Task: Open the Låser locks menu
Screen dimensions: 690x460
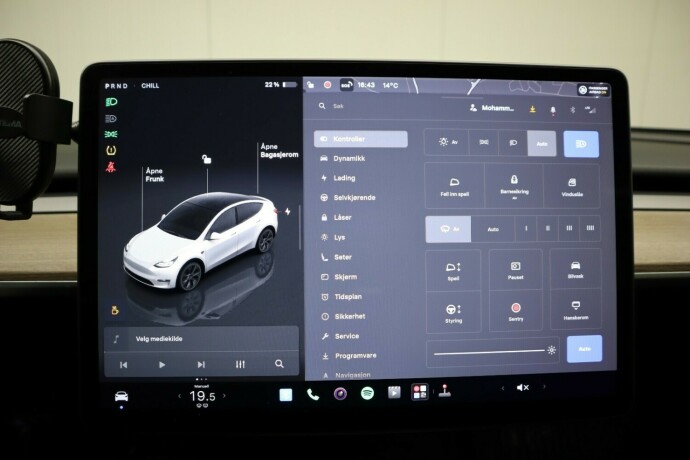Action: tap(336, 217)
